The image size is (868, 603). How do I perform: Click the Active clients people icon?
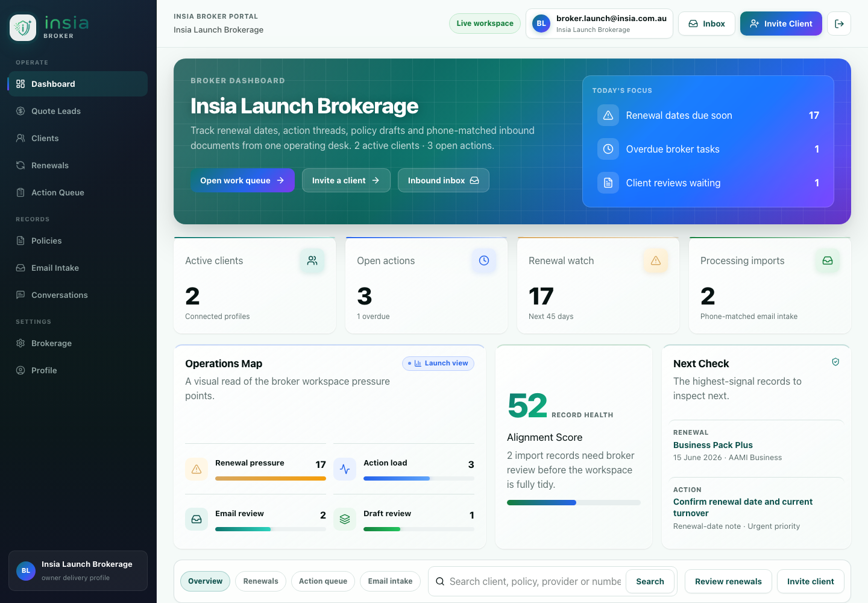pos(312,260)
